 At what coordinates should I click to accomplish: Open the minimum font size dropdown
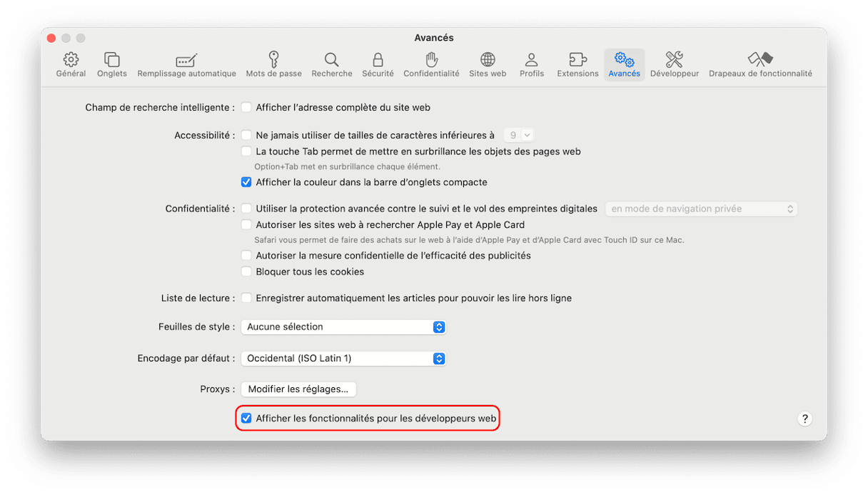tap(518, 135)
